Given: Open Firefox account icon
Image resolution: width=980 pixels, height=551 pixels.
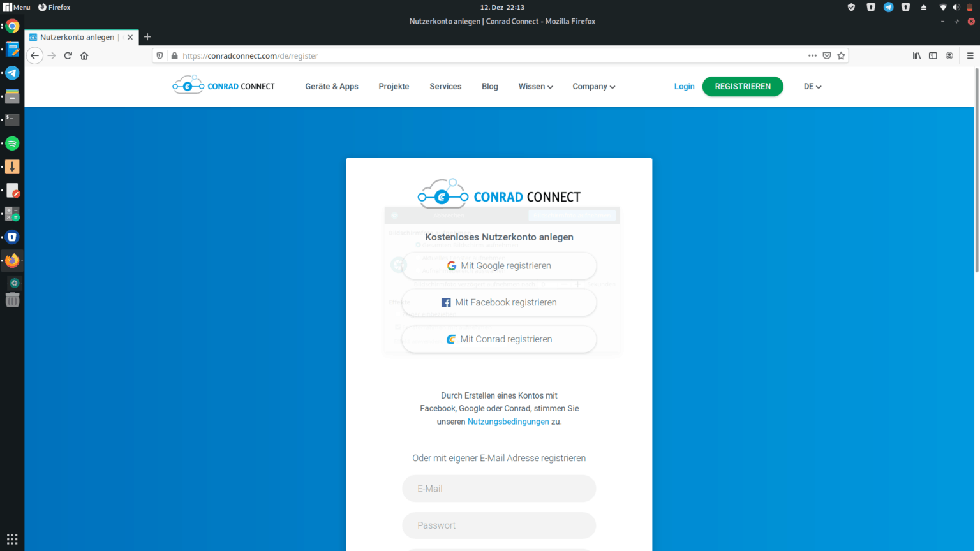Looking at the screenshot, I should (x=949, y=55).
